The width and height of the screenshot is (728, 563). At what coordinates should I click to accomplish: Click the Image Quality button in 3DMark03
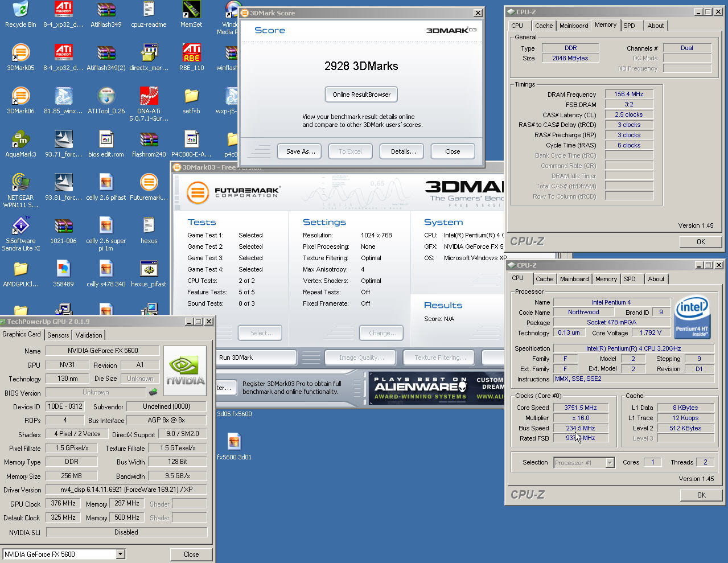(x=361, y=357)
